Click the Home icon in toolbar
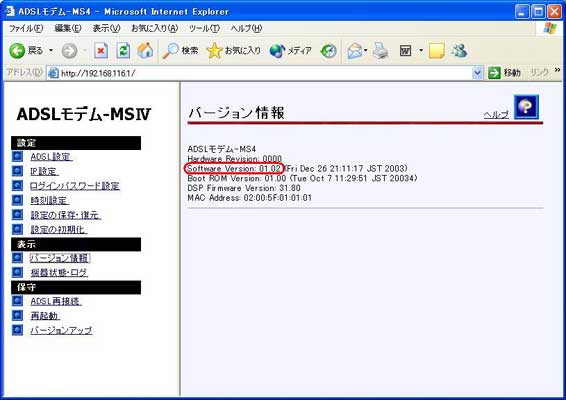The width and height of the screenshot is (566, 400). coord(145,51)
